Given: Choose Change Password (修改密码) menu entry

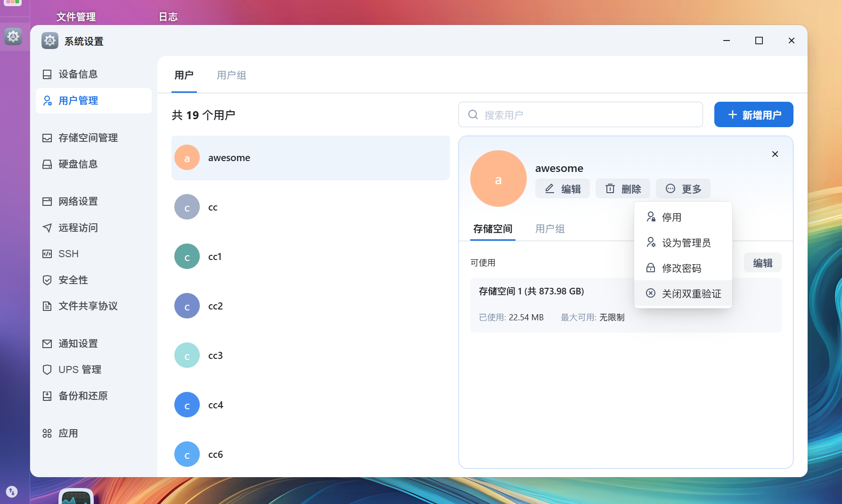Looking at the screenshot, I should click(x=681, y=268).
